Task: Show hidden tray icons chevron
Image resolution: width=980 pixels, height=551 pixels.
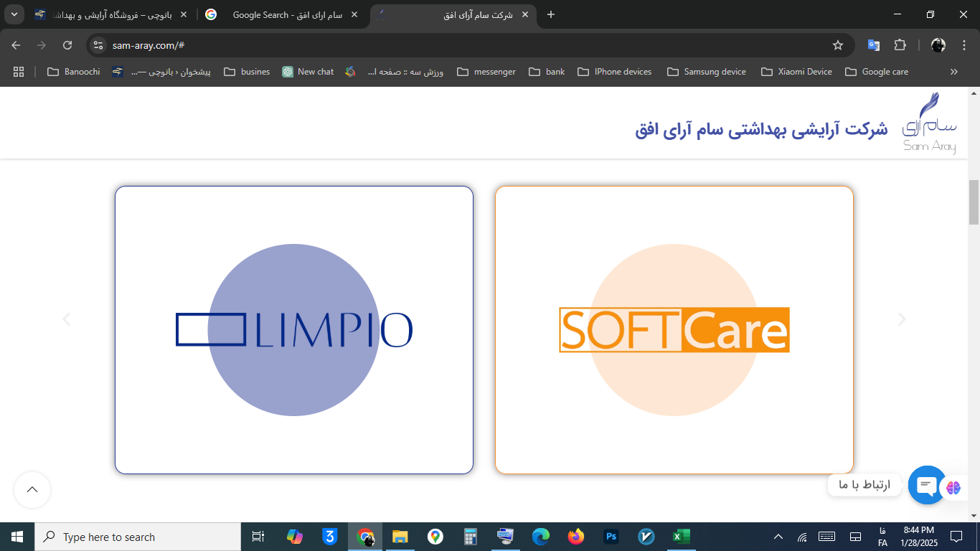Action: [778, 537]
